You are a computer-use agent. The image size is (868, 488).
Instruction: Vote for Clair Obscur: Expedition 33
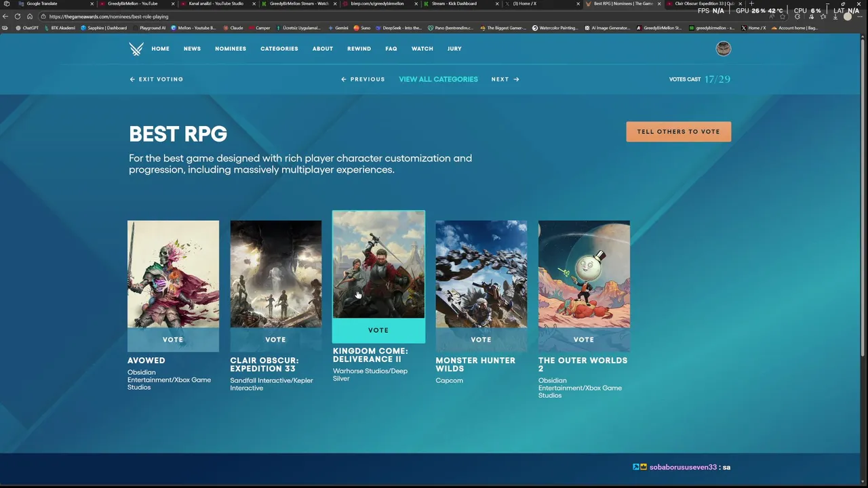pyautogui.click(x=275, y=340)
